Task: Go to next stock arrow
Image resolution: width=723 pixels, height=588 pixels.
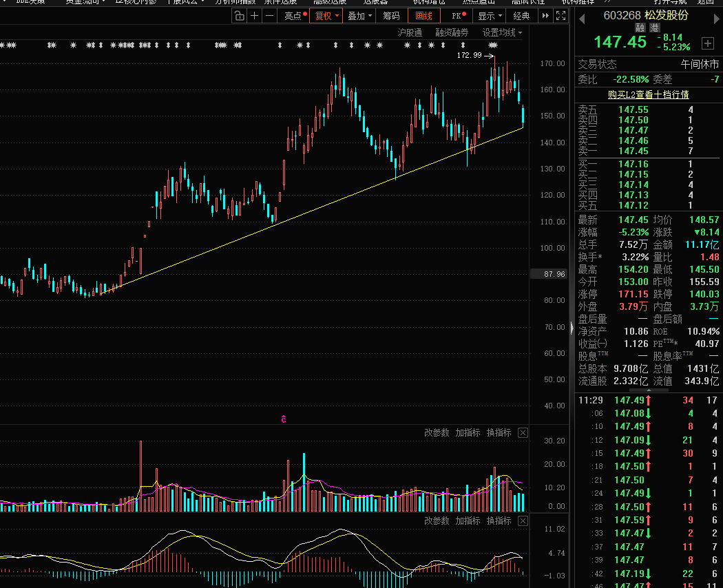Action: click(x=717, y=19)
